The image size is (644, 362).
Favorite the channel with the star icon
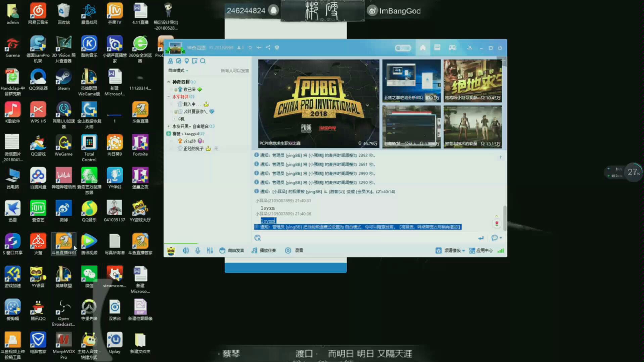point(250,48)
